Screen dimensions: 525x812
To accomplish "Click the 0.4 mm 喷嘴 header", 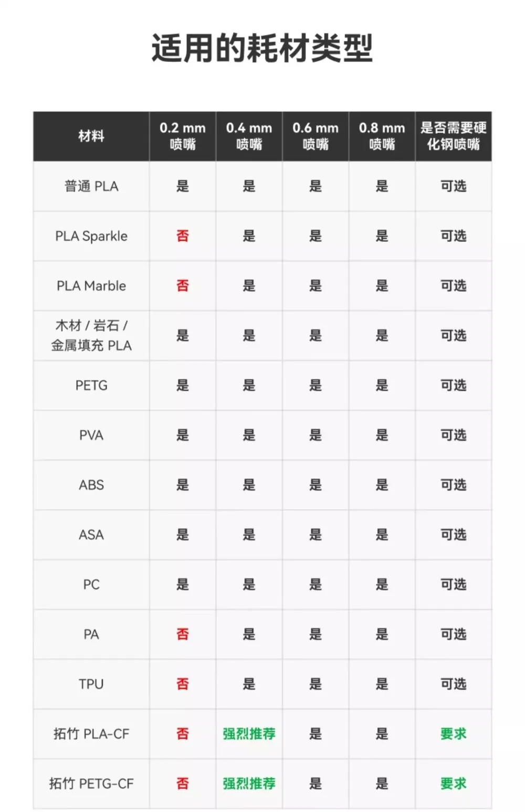I will [249, 136].
